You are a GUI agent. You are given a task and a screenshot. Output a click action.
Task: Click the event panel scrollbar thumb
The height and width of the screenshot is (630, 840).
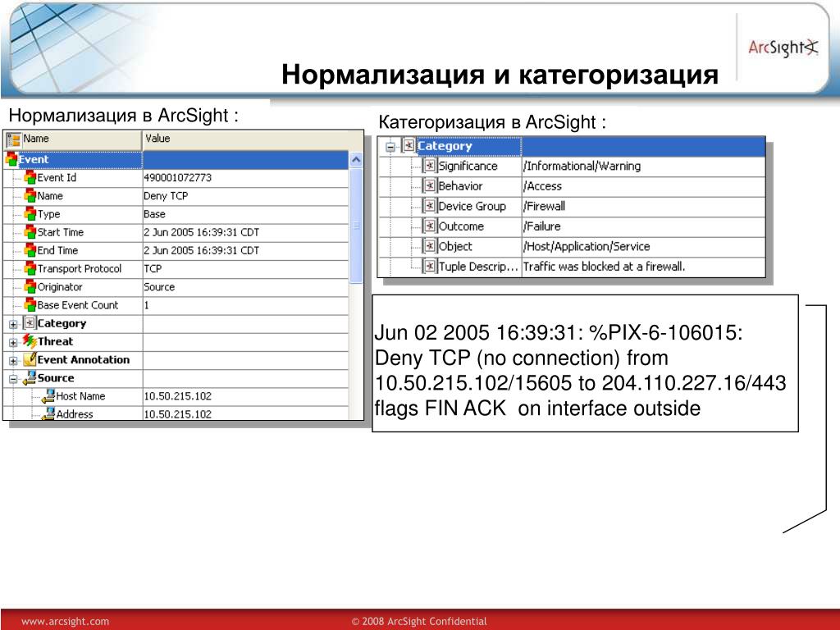click(356, 226)
